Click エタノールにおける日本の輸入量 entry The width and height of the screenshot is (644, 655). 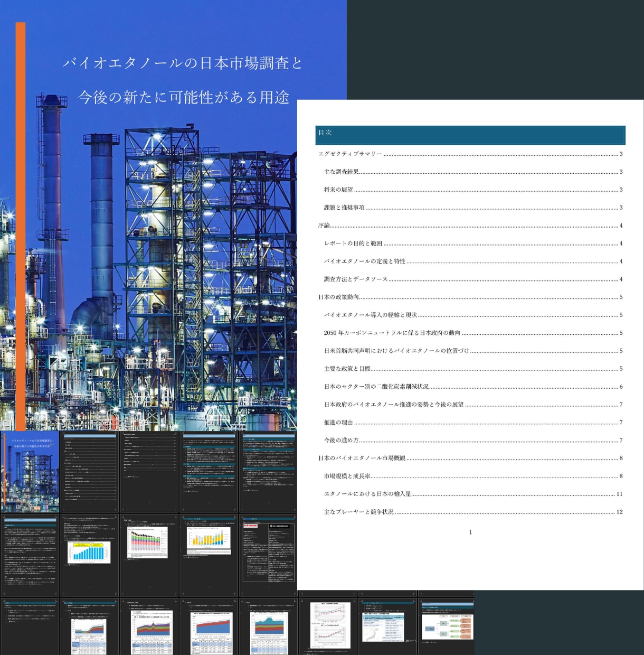click(473, 495)
